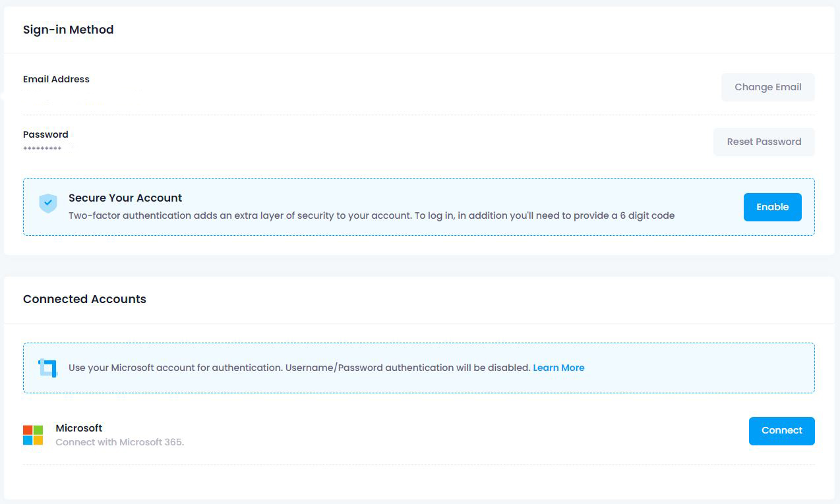Select the red square of the Microsoft logo
Viewport: 840px width, 504px height.
point(28,430)
